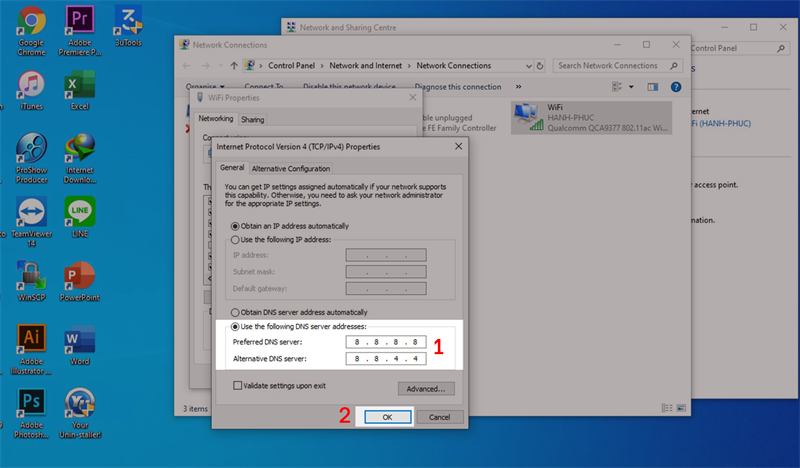The image size is (800, 468).
Task: Click the refresh button beside the address bar
Action: point(540,66)
